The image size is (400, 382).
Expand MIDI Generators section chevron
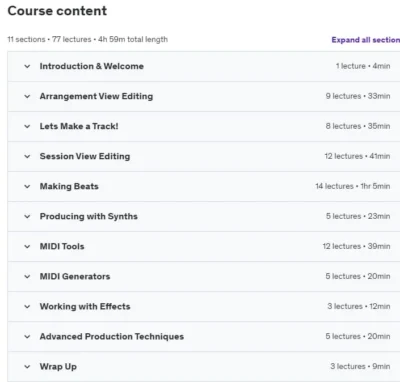[27, 276]
